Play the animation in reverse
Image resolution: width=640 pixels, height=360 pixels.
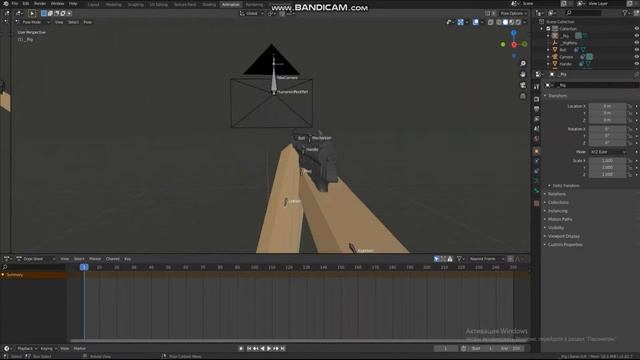(262, 349)
